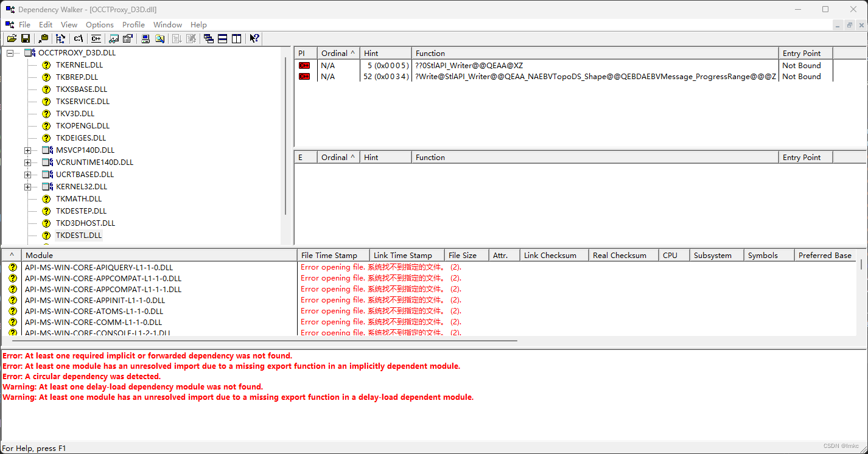Sort module list by File Time Stamp
This screenshot has height=454, width=868.
334,255
